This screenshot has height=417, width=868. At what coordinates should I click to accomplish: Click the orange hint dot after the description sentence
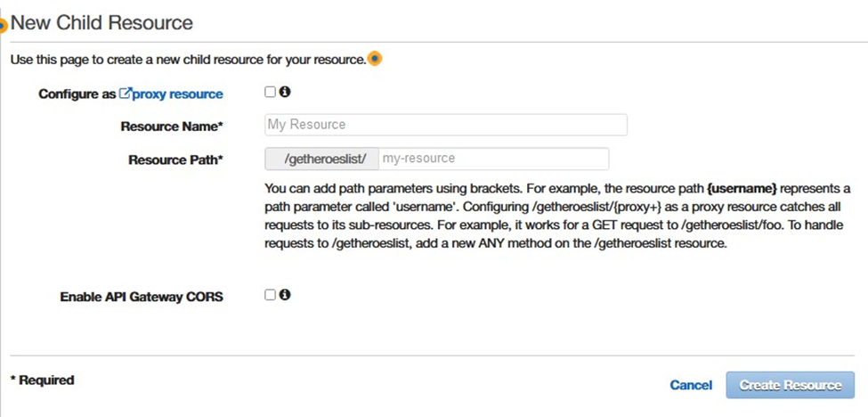(376, 58)
